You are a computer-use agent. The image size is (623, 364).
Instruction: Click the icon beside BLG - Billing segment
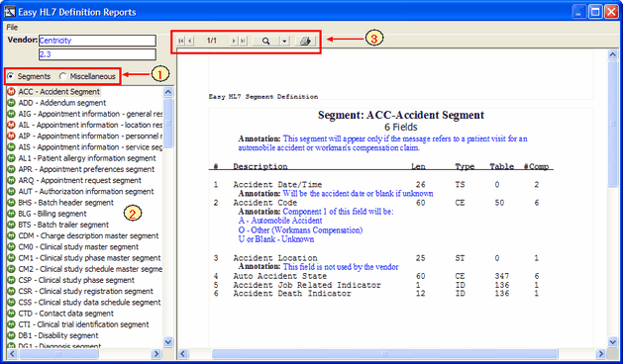(12, 214)
